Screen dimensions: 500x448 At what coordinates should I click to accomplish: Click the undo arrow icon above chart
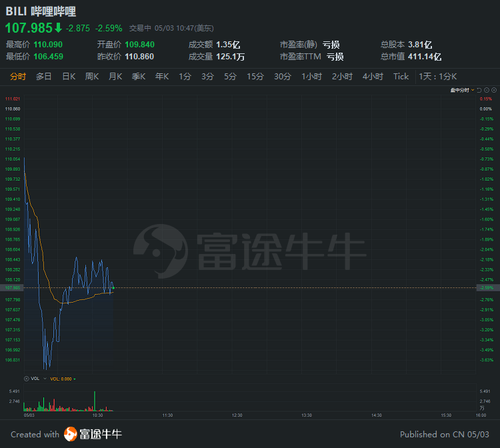[x=479, y=90]
